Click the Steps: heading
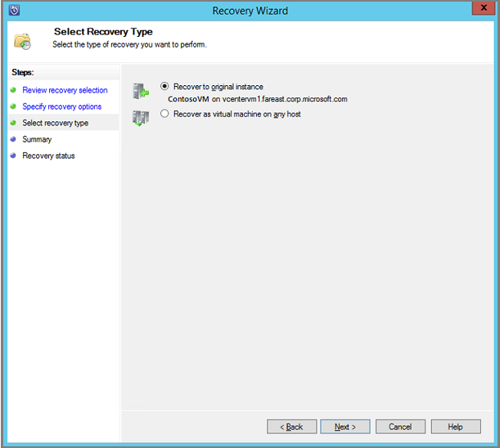This screenshot has width=500, height=448. click(23, 72)
